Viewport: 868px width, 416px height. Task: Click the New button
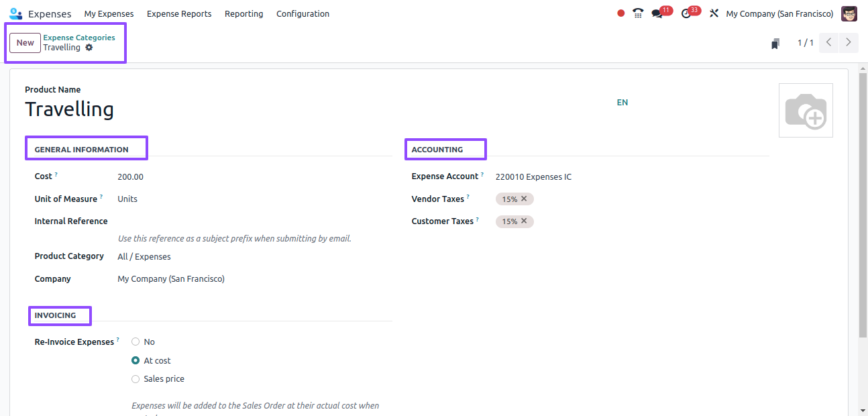click(25, 42)
